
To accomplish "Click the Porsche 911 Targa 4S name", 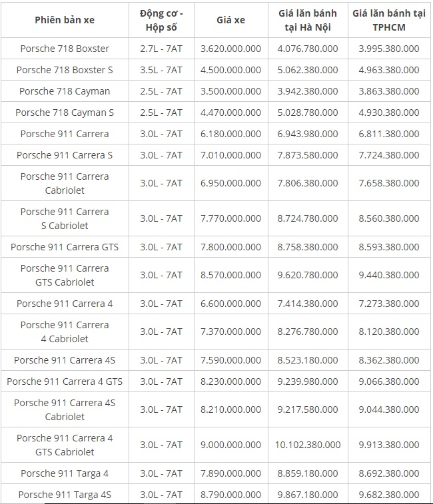I will pyautogui.click(x=65, y=495).
